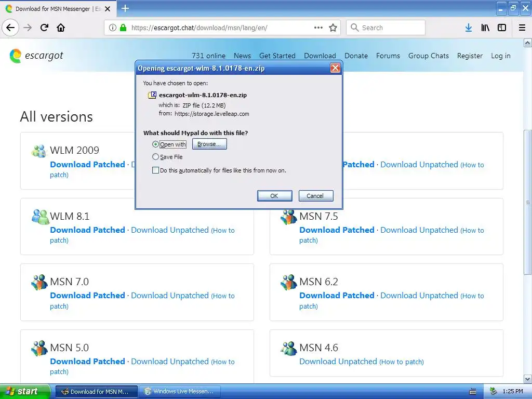Click the page scrollbar up arrow
Screen dimensions: 532x399
528,43
